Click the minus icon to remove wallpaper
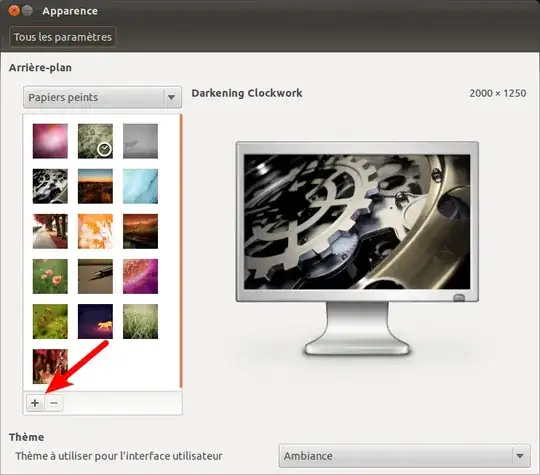 54,403
